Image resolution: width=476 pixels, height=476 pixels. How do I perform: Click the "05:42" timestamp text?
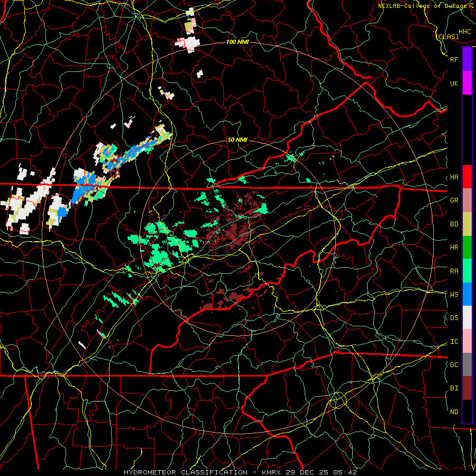tap(346, 472)
